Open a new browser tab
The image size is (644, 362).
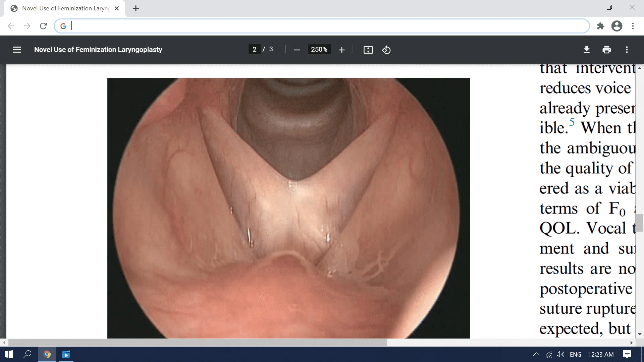point(136,9)
